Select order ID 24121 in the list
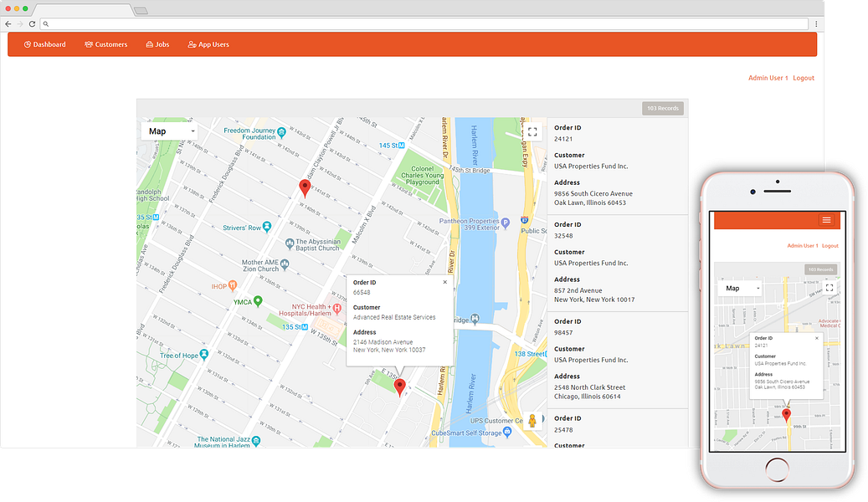This screenshot has height=502, width=868. [x=563, y=139]
